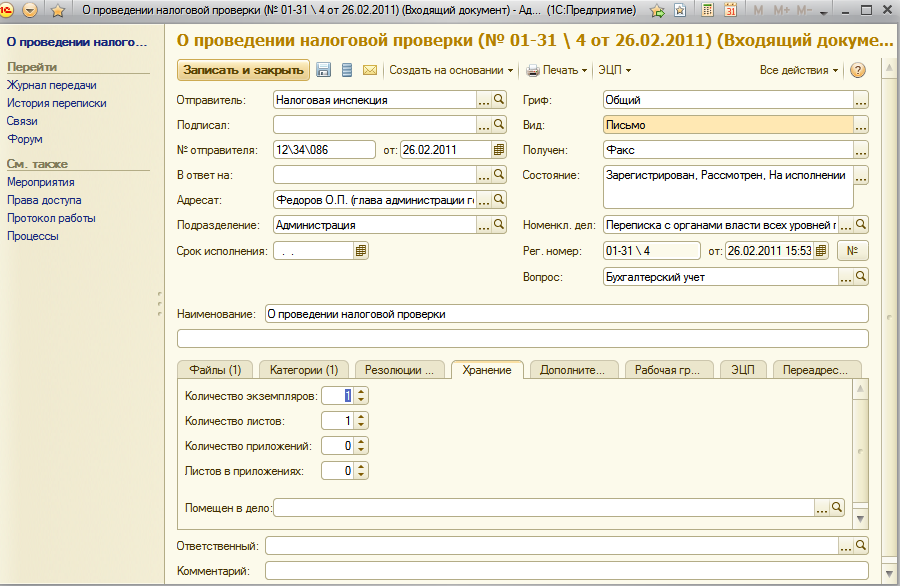Click the magnifier next to Помещен в дело
The width and height of the screenshot is (900, 586).
837,507
